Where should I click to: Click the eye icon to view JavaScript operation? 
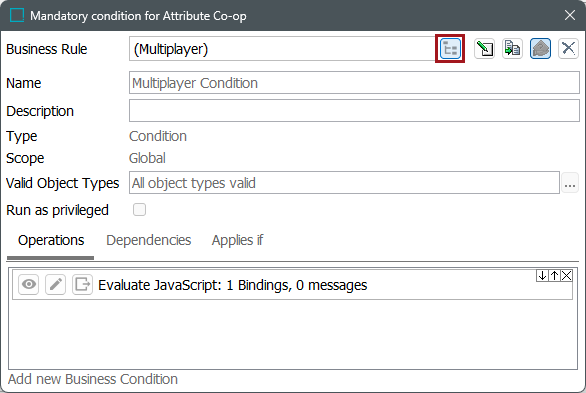[29, 285]
